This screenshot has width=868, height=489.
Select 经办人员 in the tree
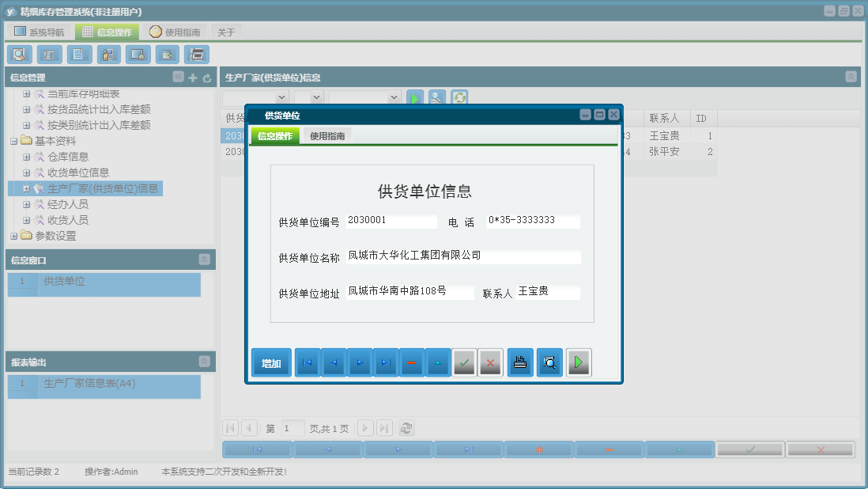67,204
